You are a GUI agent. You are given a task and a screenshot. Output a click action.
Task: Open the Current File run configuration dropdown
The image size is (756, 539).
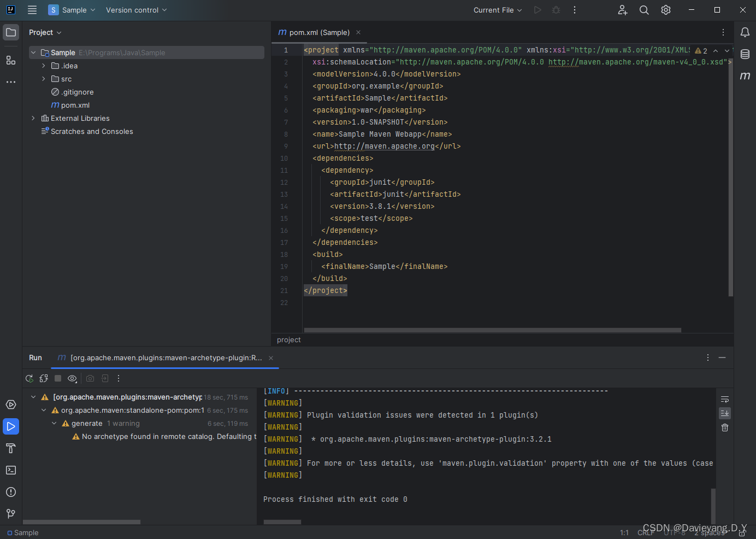coord(498,10)
